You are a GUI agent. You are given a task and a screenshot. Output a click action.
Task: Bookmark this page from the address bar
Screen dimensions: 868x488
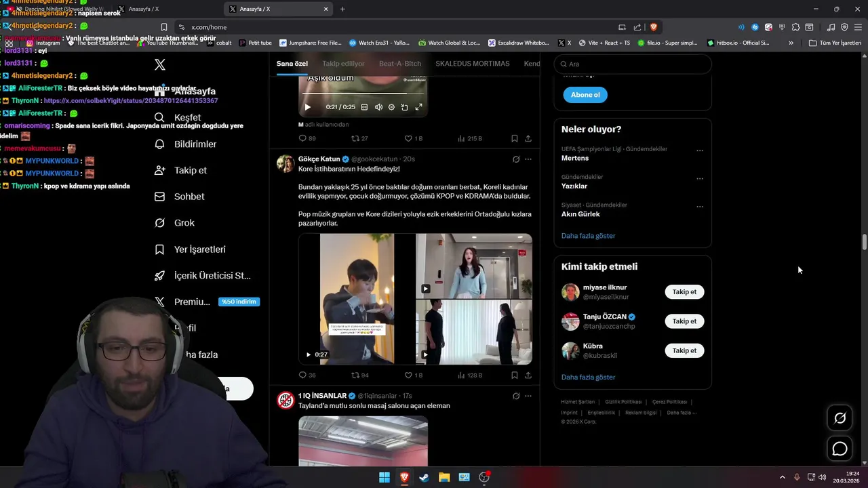tap(164, 27)
